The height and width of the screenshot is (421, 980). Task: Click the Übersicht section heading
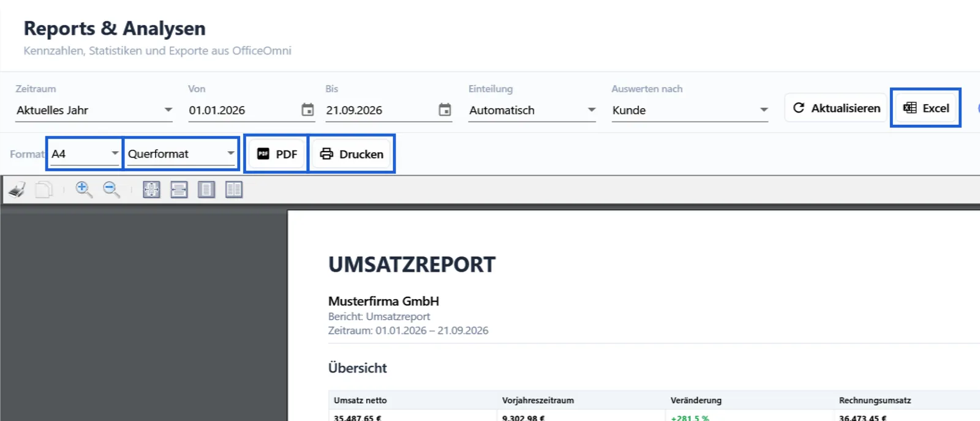[x=357, y=368]
